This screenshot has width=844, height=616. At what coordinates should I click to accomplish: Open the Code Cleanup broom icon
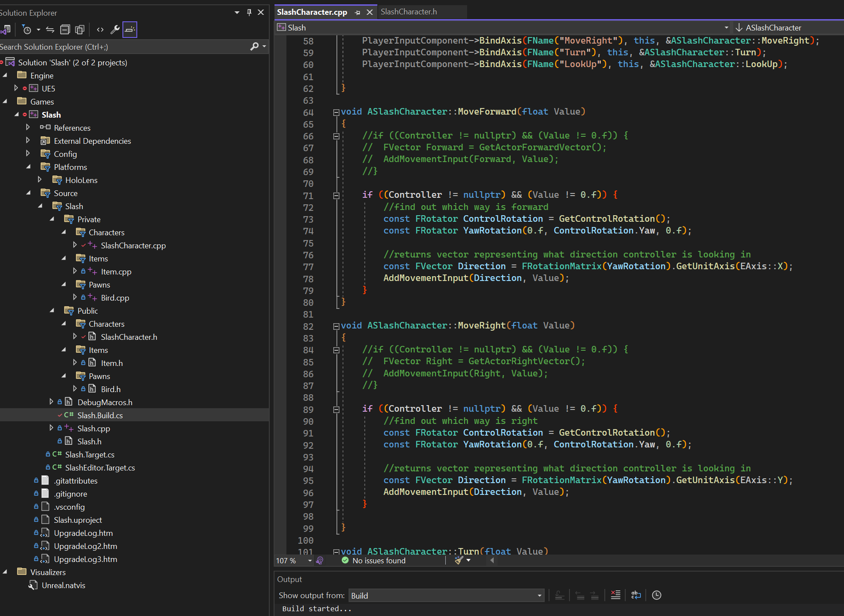[x=459, y=561]
